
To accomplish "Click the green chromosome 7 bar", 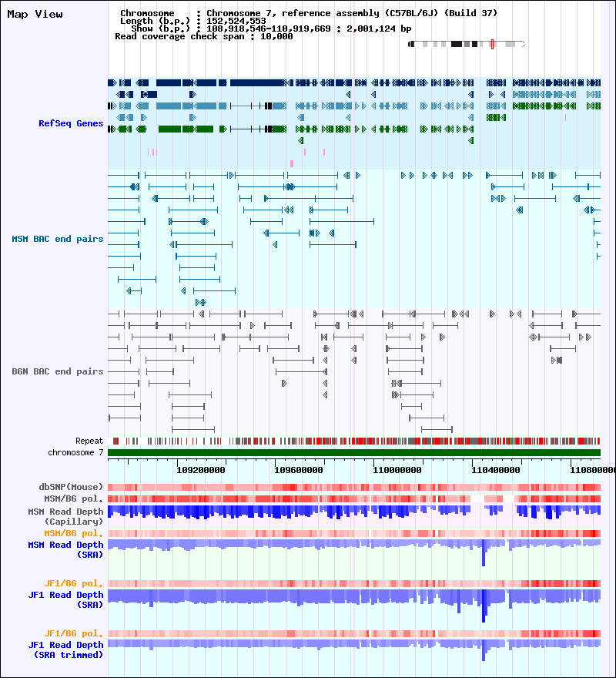I will (354, 453).
